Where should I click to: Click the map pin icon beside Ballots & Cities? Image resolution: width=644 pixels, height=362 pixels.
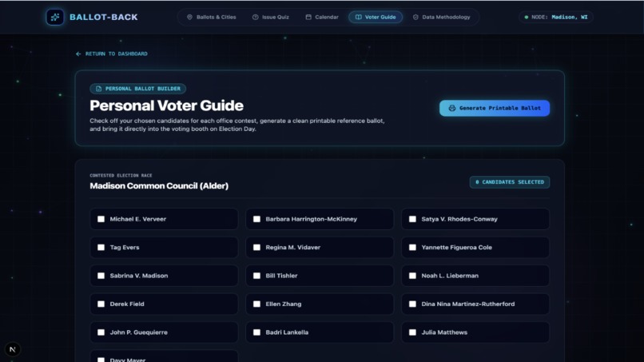[x=189, y=18]
